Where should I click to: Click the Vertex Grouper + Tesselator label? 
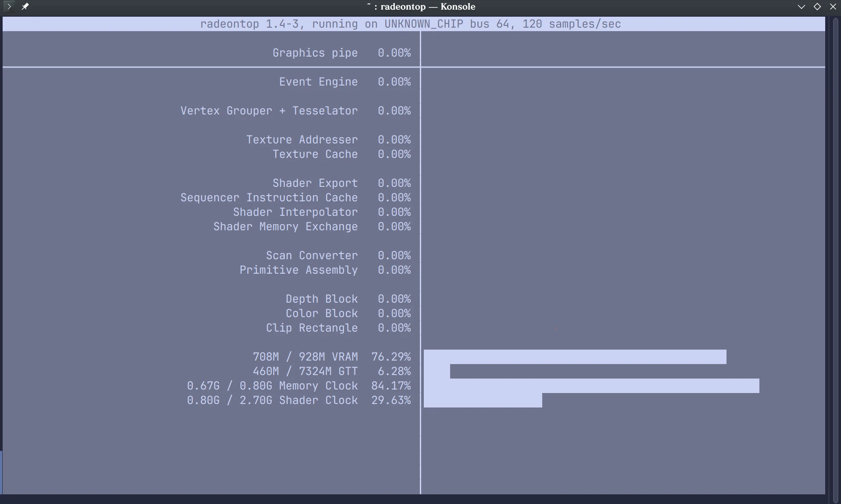pyautogui.click(x=269, y=111)
